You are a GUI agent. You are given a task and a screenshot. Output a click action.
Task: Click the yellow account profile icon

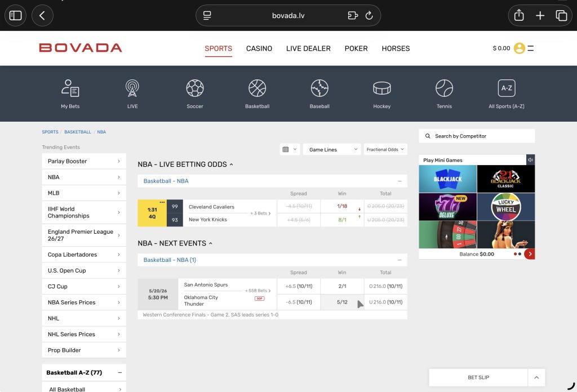519,48
